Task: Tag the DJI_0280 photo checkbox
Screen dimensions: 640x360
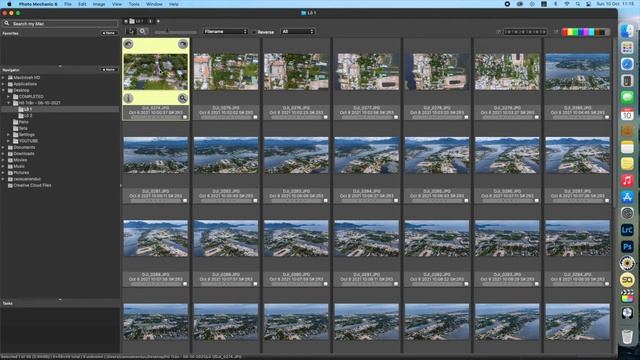Action: pos(607,117)
